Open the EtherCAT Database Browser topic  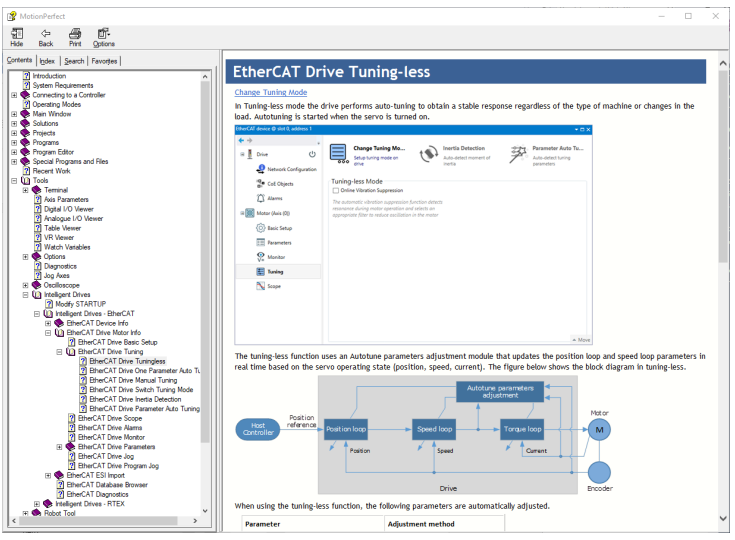coord(107,485)
